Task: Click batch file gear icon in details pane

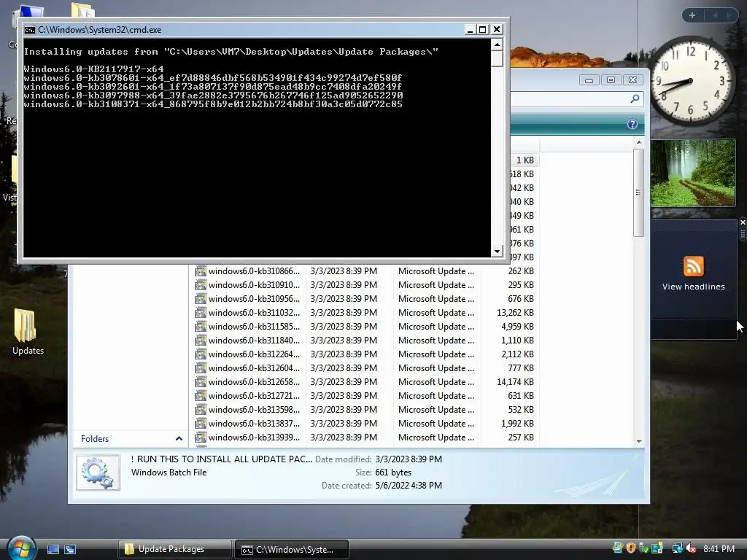Action: point(98,472)
